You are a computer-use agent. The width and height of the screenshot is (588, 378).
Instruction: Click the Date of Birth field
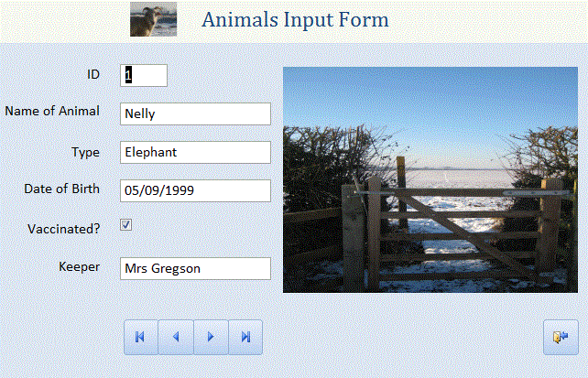(x=195, y=190)
